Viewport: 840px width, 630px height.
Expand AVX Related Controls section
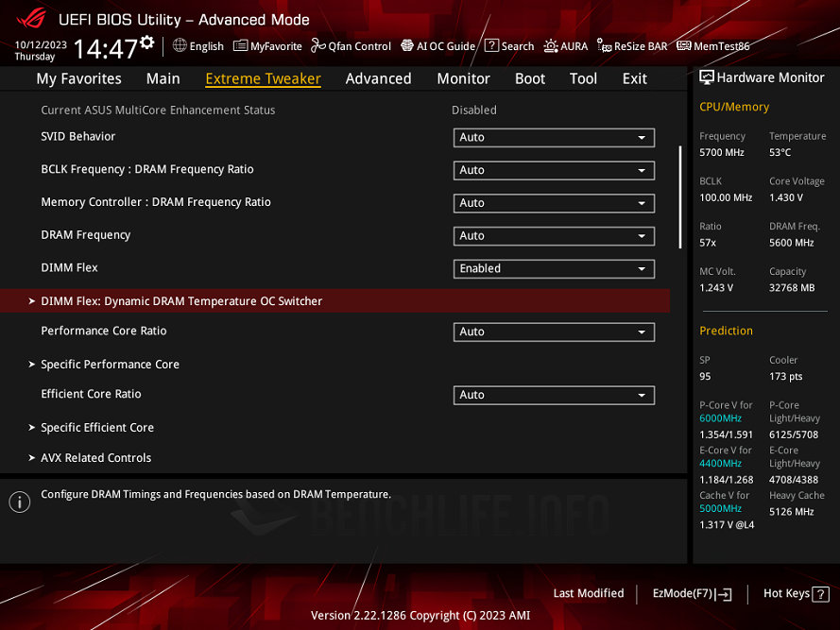coord(95,458)
